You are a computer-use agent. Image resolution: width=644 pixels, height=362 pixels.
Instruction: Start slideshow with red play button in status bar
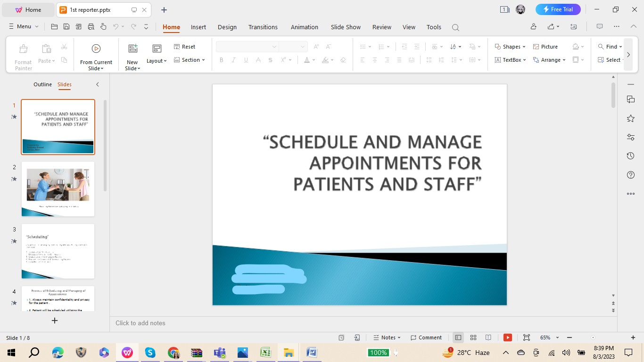pos(508,337)
